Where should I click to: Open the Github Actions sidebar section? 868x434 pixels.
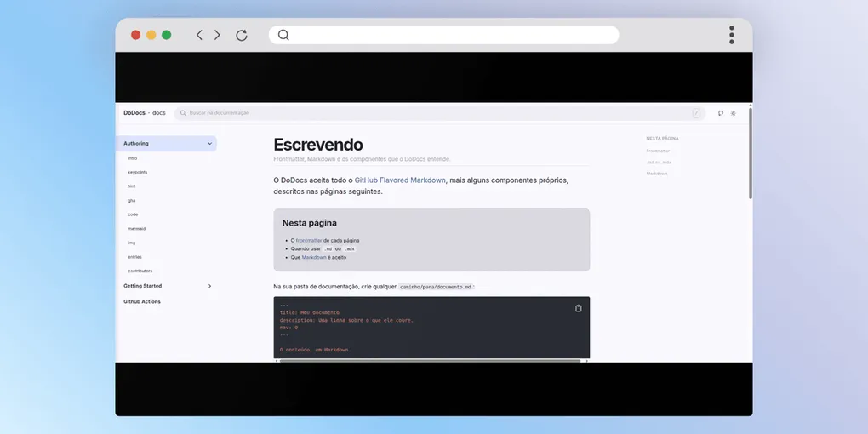142,302
